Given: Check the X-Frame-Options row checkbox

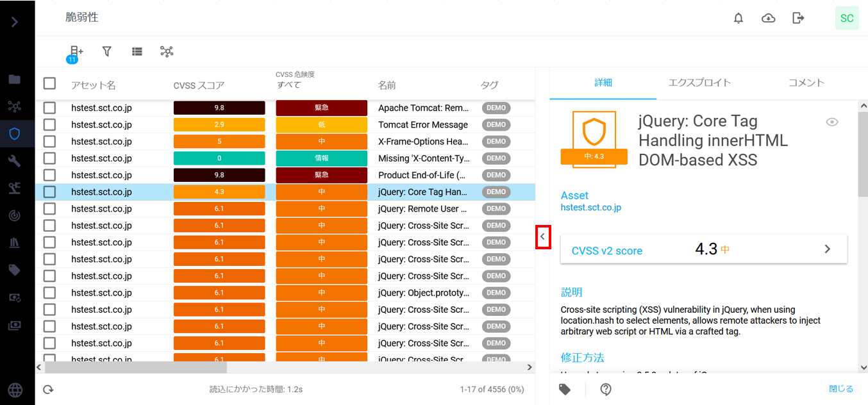Looking at the screenshot, I should [49, 141].
